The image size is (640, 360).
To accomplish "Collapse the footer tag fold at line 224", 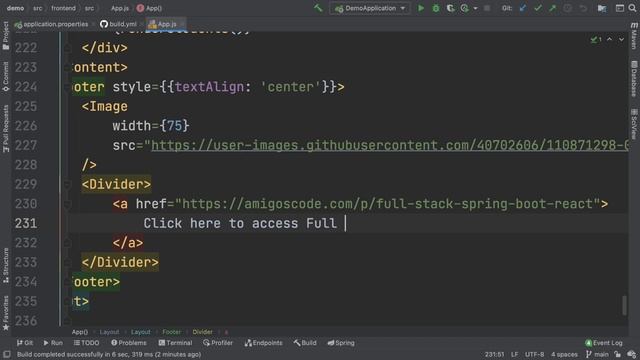I will [67, 87].
